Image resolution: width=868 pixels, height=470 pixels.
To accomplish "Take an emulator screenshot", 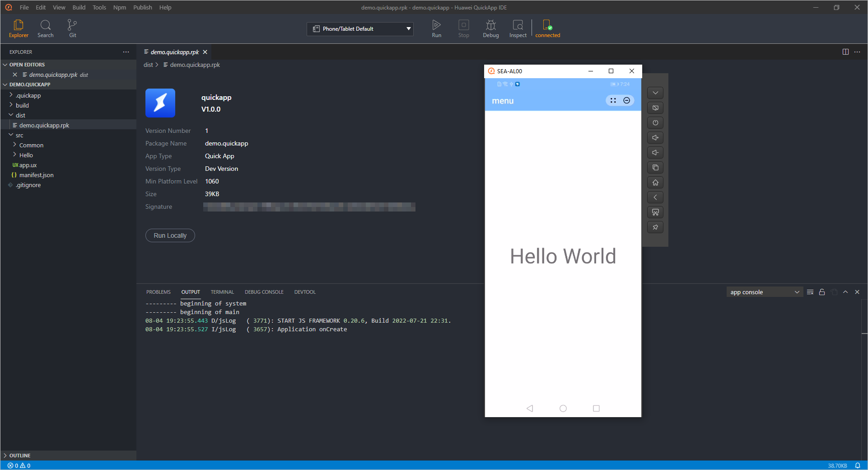I will coord(655,212).
